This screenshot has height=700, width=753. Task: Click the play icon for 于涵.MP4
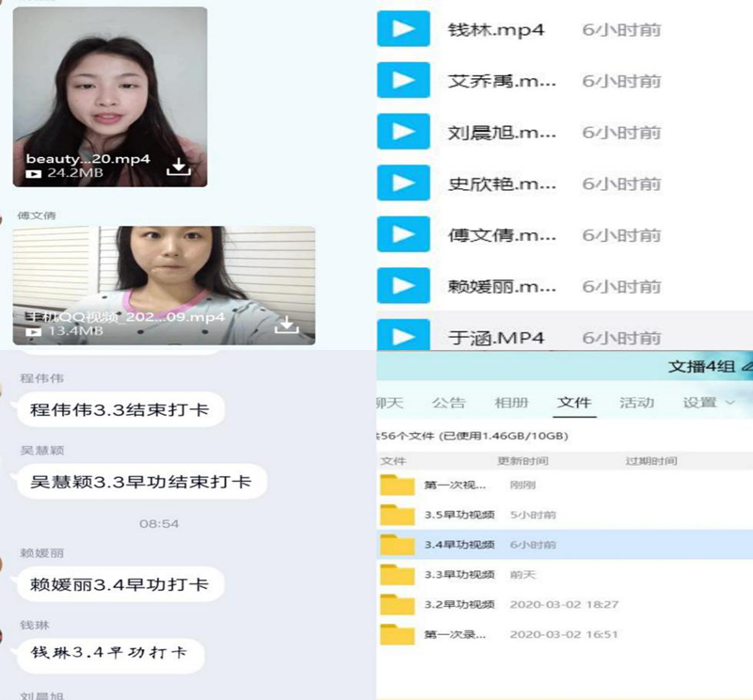pos(404,335)
